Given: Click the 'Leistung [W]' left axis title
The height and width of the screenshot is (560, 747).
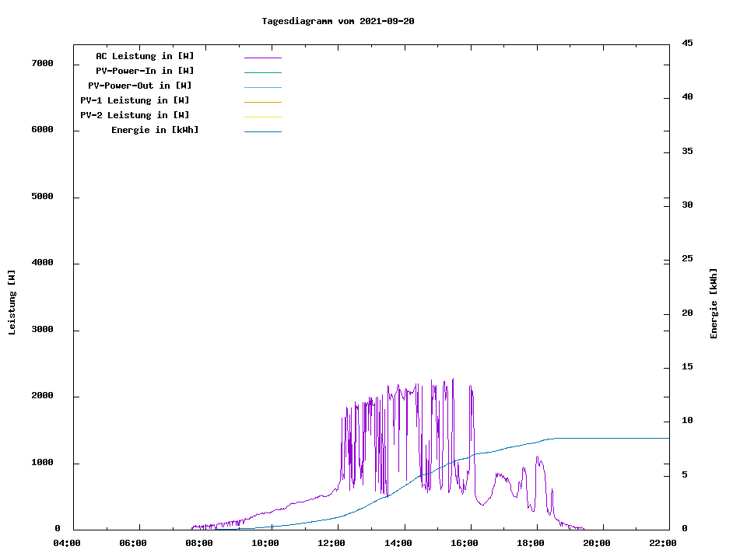Looking at the screenshot, I should (x=12, y=302).
